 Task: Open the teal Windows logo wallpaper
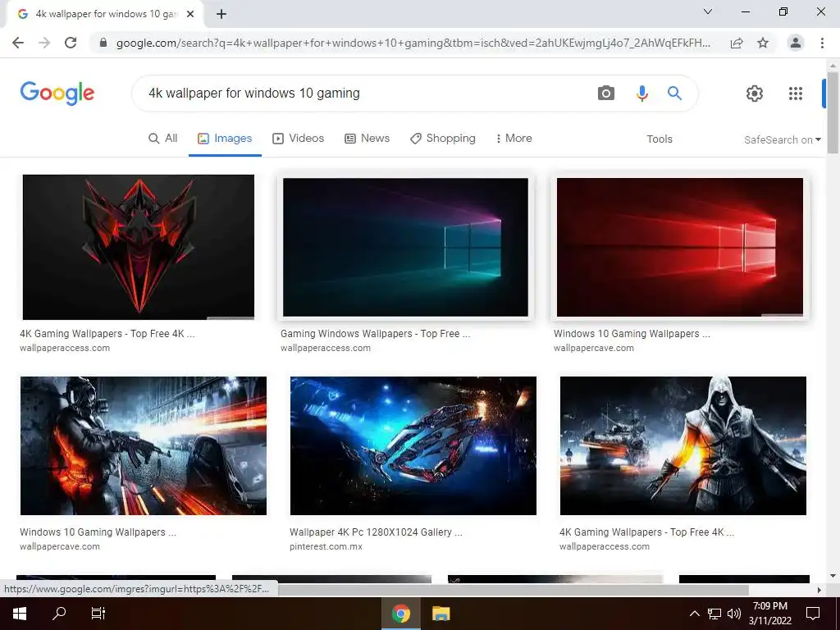click(405, 247)
